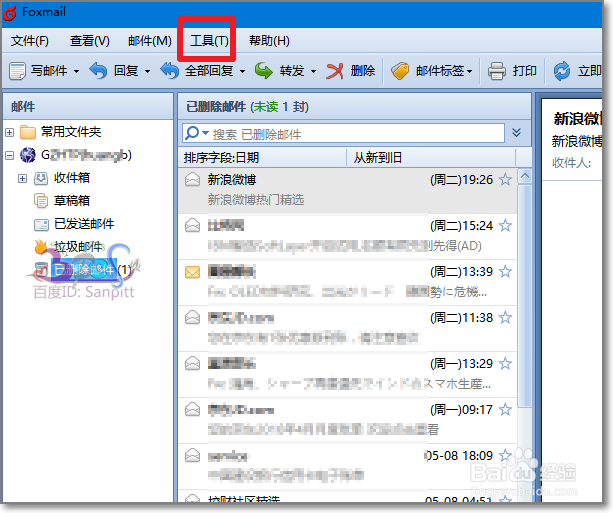The image size is (613, 513).
Task: Open the 文件(F) menu
Action: (29, 41)
